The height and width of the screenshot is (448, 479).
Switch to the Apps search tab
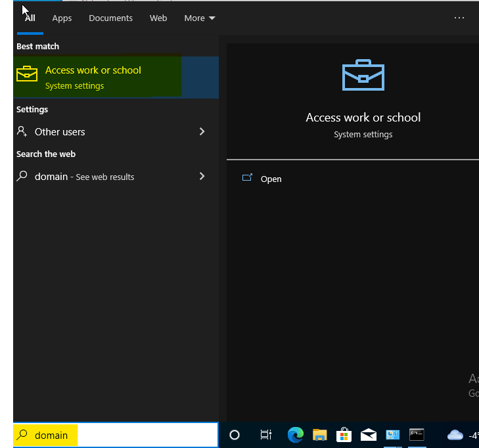point(62,18)
